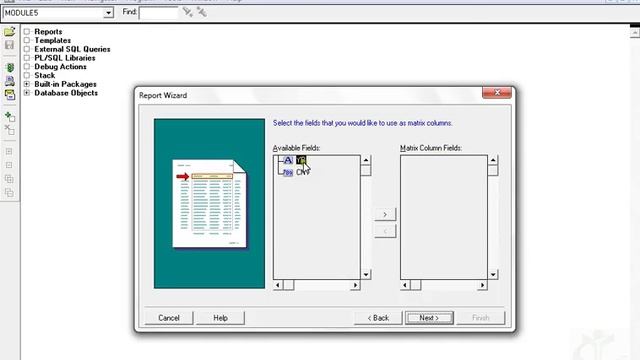
Task: Click the Matrix Column Fields scroll down arrow
Action: click(493, 274)
